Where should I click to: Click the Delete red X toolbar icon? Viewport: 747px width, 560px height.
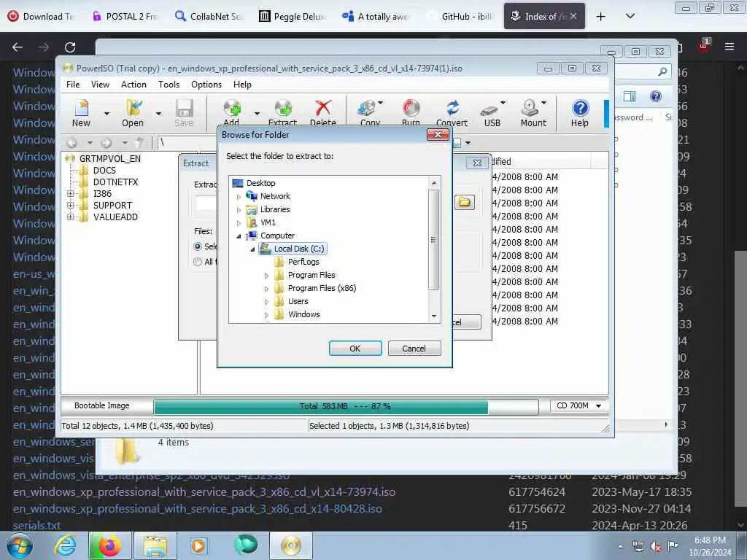323,112
